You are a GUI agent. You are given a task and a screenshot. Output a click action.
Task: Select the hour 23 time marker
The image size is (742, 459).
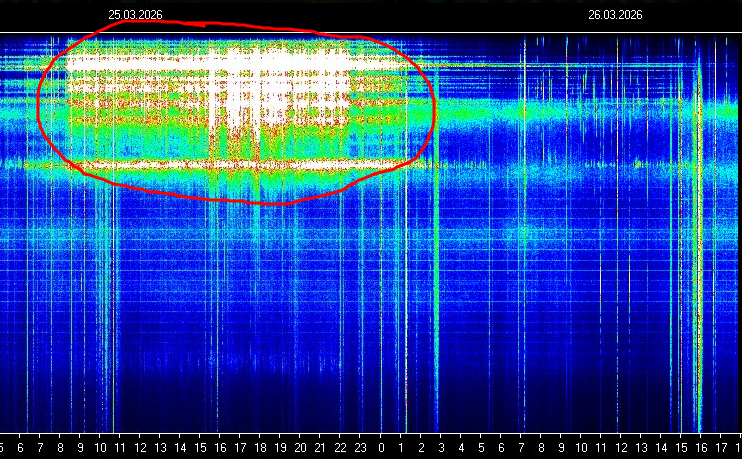click(361, 450)
